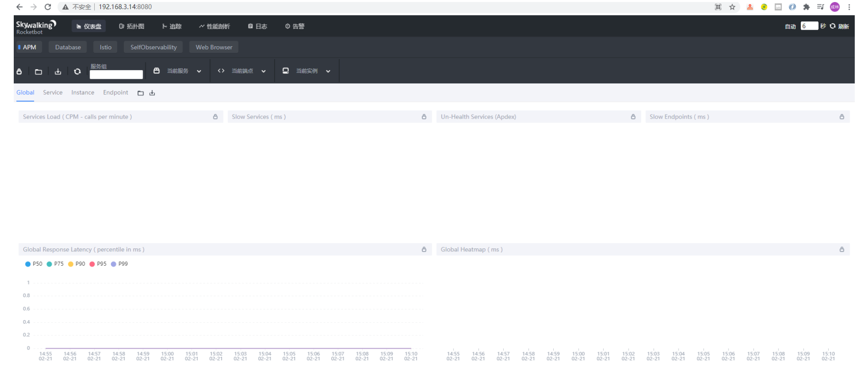868x371 pixels.
Task: Toggle the 自动 auto refresh option
Action: point(790,26)
